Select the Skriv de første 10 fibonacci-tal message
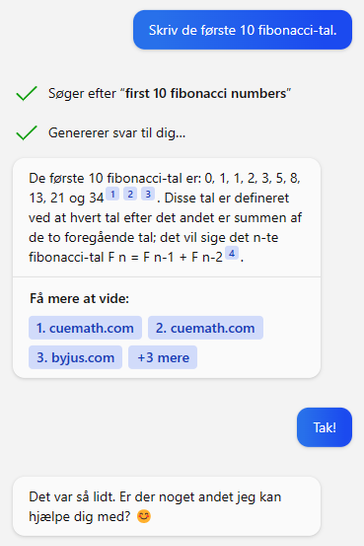The height and width of the screenshot is (546, 364). pyautogui.click(x=242, y=30)
